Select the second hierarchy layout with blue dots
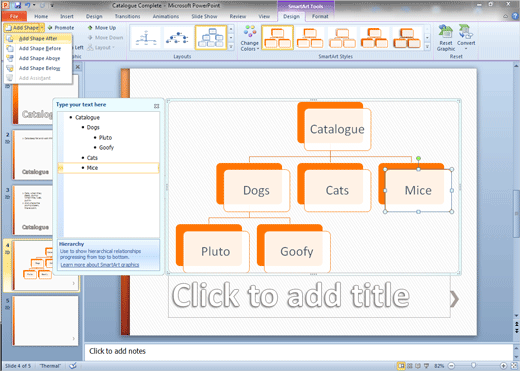This screenshot has height=371, width=520. [178, 38]
